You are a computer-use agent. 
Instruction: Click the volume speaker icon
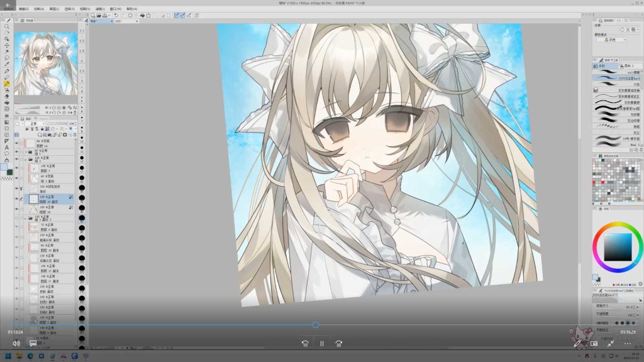pyautogui.click(x=16, y=344)
